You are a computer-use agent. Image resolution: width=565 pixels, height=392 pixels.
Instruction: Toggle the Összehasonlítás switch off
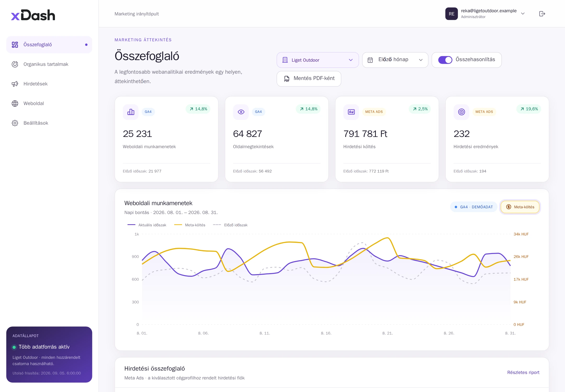(x=445, y=60)
